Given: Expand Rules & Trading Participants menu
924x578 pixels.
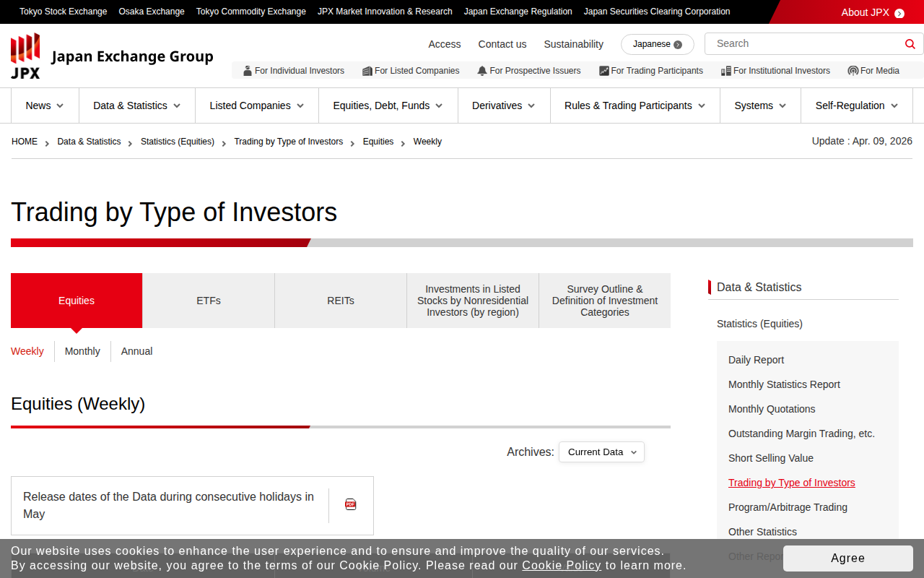Looking at the screenshot, I should 635,105.
